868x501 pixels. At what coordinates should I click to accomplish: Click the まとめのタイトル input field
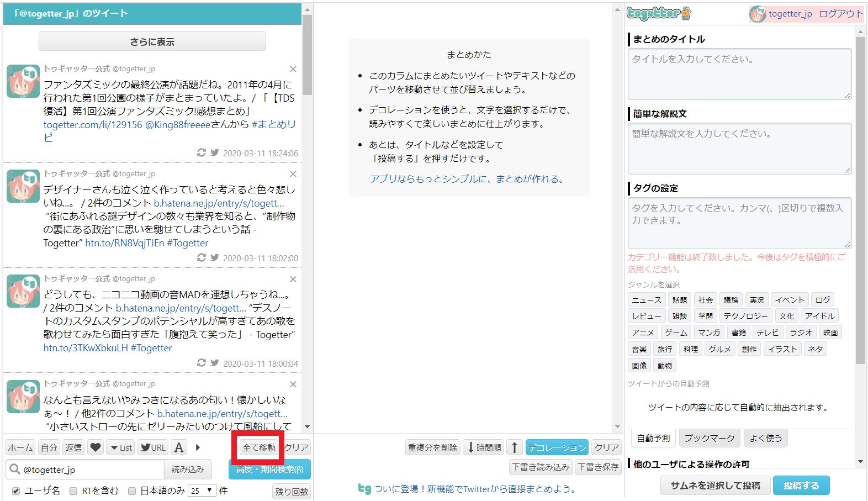pos(739,73)
